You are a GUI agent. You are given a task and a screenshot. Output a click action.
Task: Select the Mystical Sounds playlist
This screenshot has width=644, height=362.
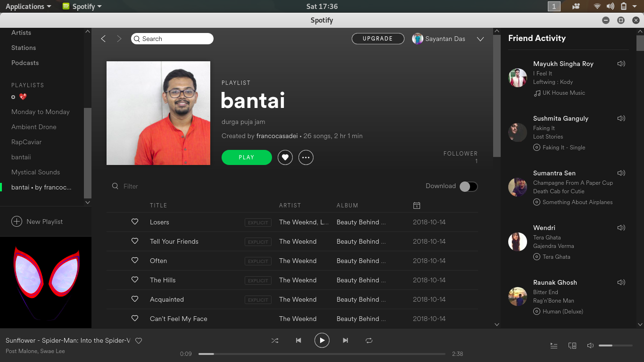(36, 172)
